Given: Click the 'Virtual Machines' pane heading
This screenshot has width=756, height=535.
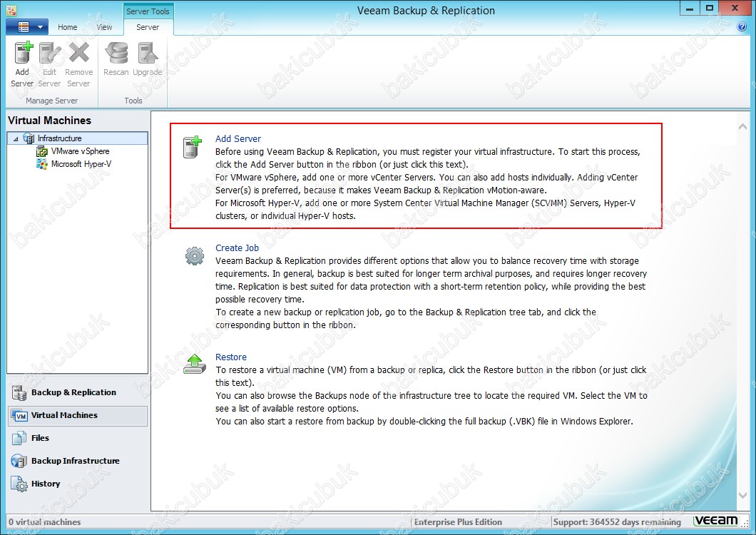Looking at the screenshot, I should pos(50,120).
